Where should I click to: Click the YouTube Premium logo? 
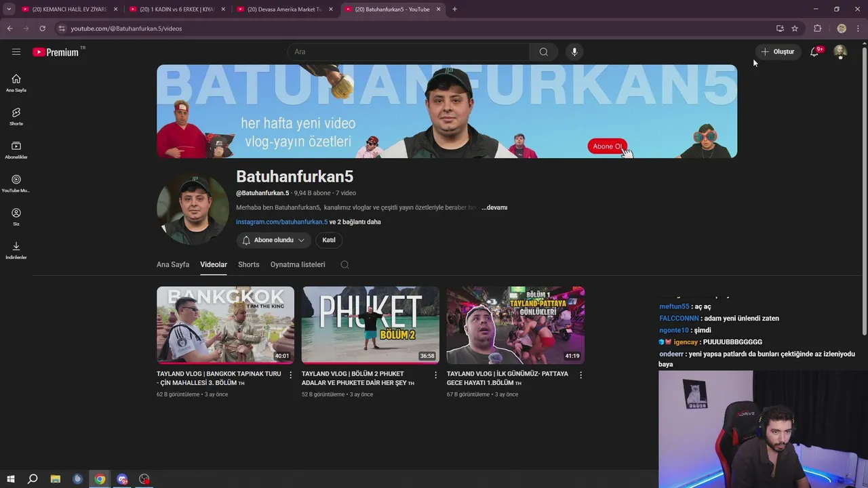[56, 52]
